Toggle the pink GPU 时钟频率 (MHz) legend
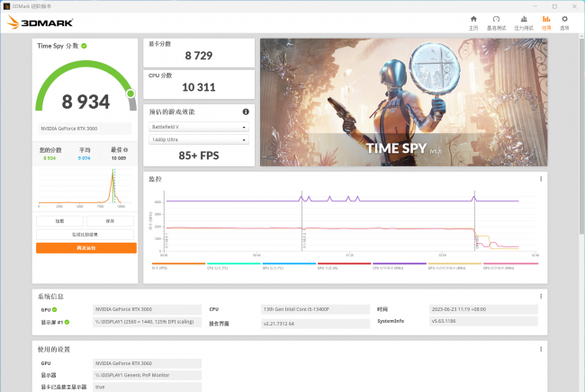The width and height of the screenshot is (585, 392). [510, 266]
